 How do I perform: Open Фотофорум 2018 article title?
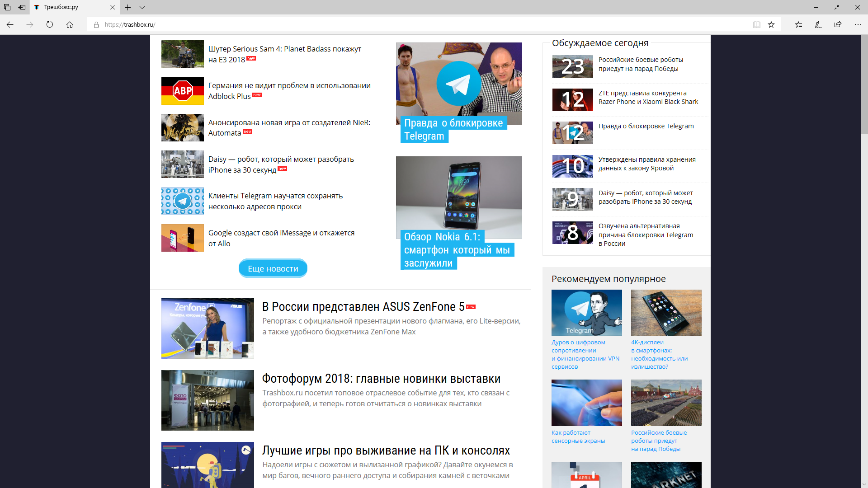[381, 379]
